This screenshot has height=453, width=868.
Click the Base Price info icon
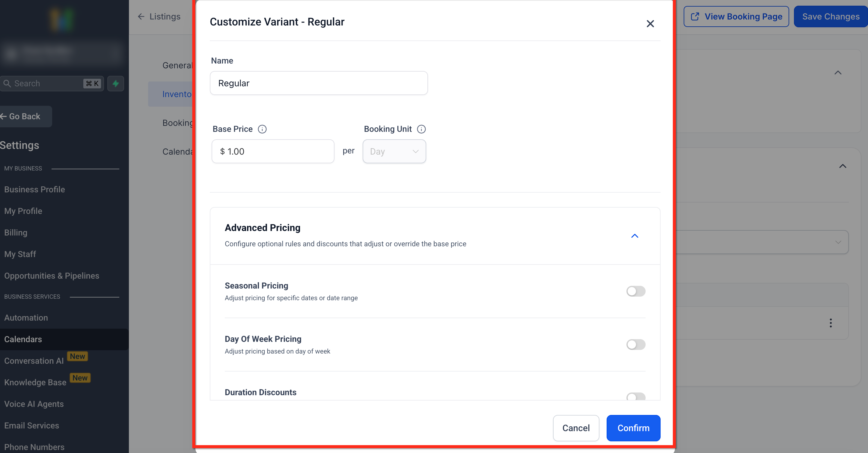pyautogui.click(x=262, y=129)
